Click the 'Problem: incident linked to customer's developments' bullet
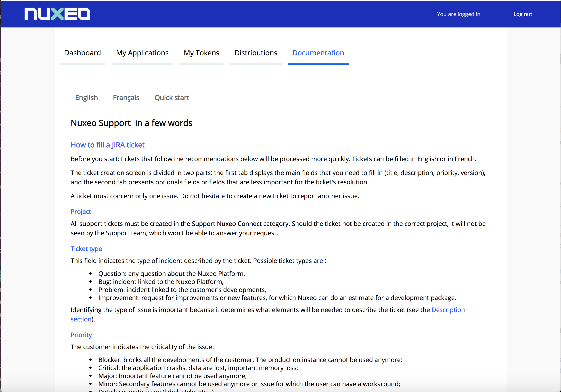Image resolution: width=561 pixels, height=392 pixels. coord(182,290)
